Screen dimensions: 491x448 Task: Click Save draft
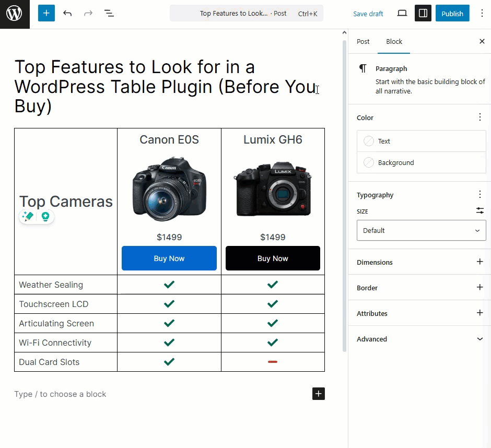368,14
